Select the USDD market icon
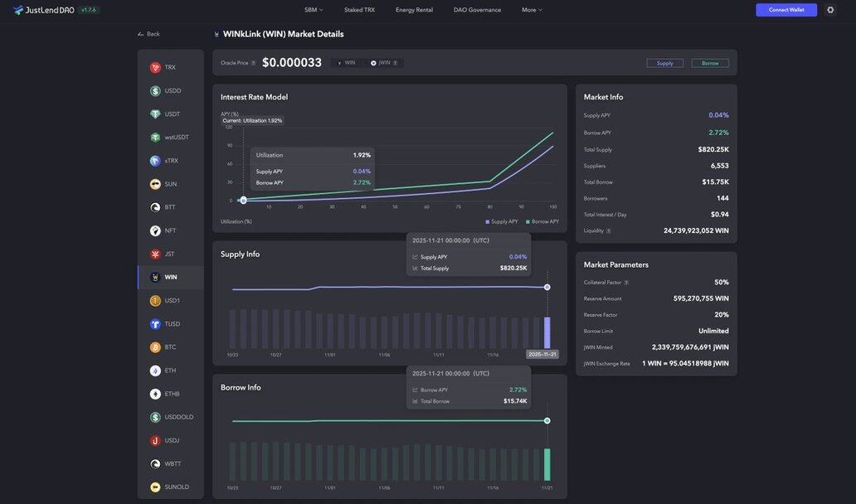The height and width of the screenshot is (504, 856). point(155,91)
